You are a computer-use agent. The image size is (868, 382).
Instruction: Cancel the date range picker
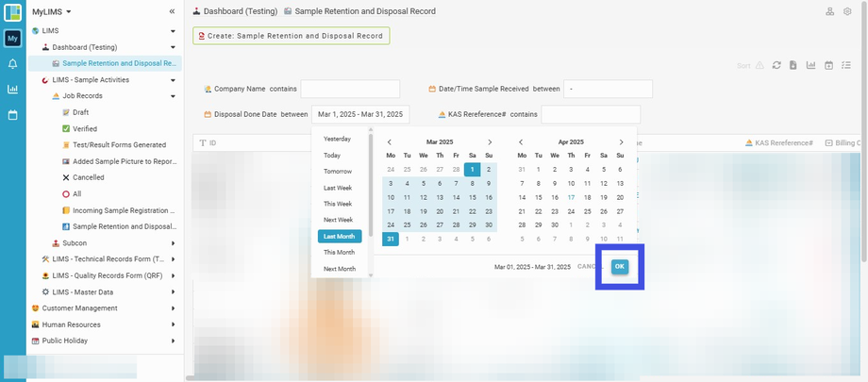[590, 267]
